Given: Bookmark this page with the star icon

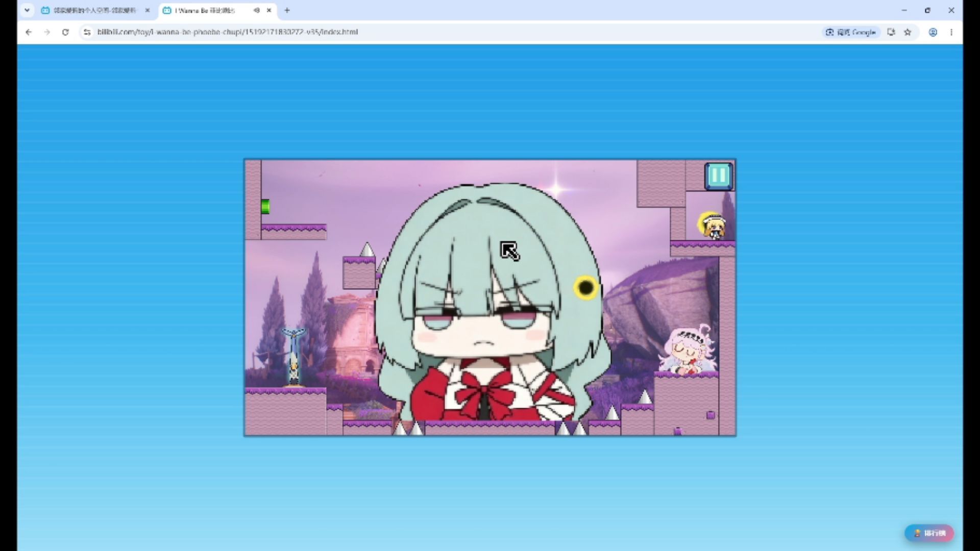Looking at the screenshot, I should click(908, 32).
